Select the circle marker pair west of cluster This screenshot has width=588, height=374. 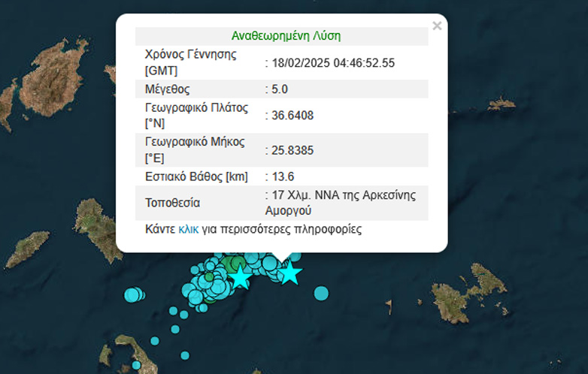(x=133, y=295)
